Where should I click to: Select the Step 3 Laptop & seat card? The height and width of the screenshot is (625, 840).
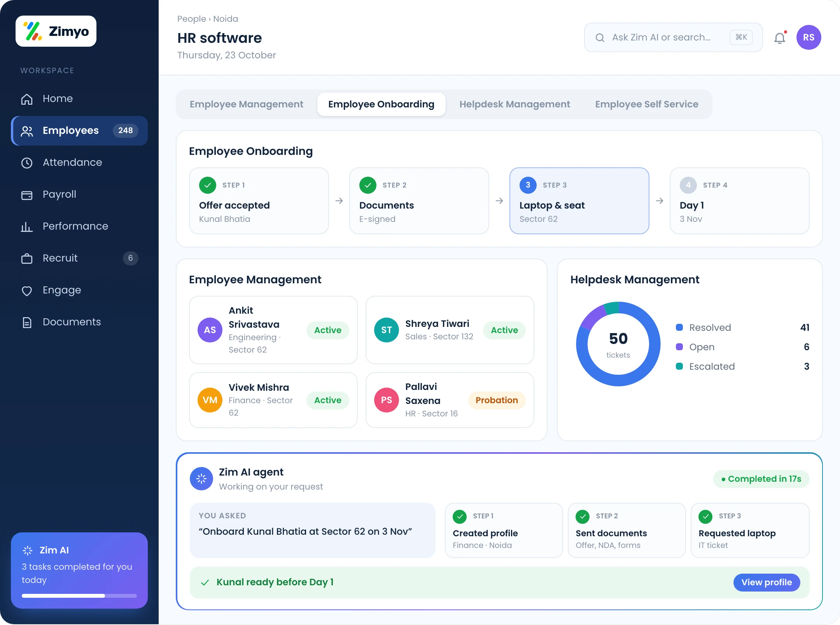pos(579,201)
